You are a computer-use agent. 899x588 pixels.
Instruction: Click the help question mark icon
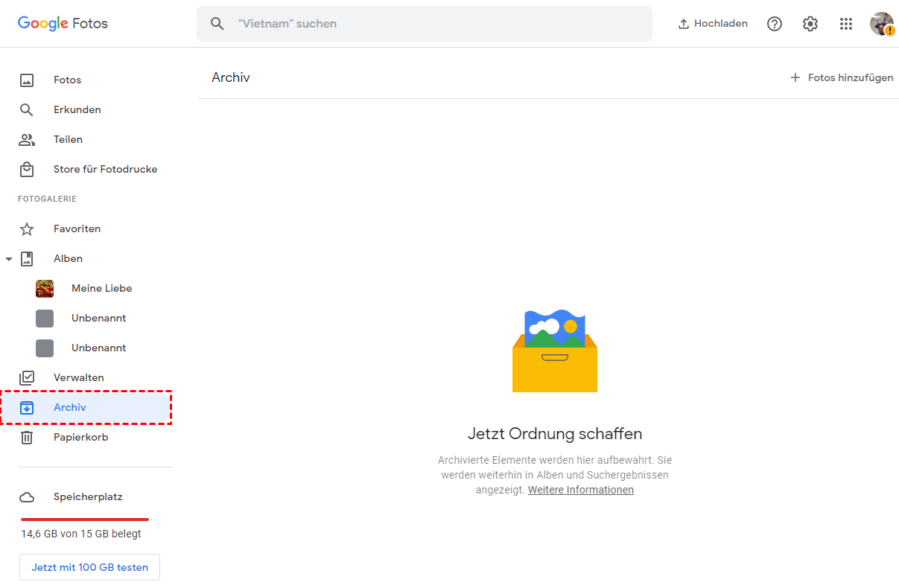[775, 24]
